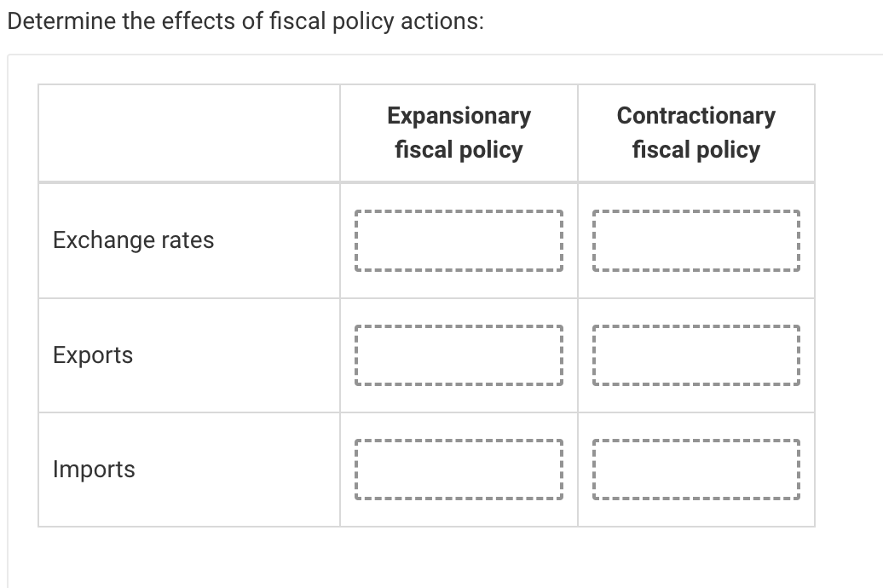Select the Exchange rates row label

[x=133, y=240]
